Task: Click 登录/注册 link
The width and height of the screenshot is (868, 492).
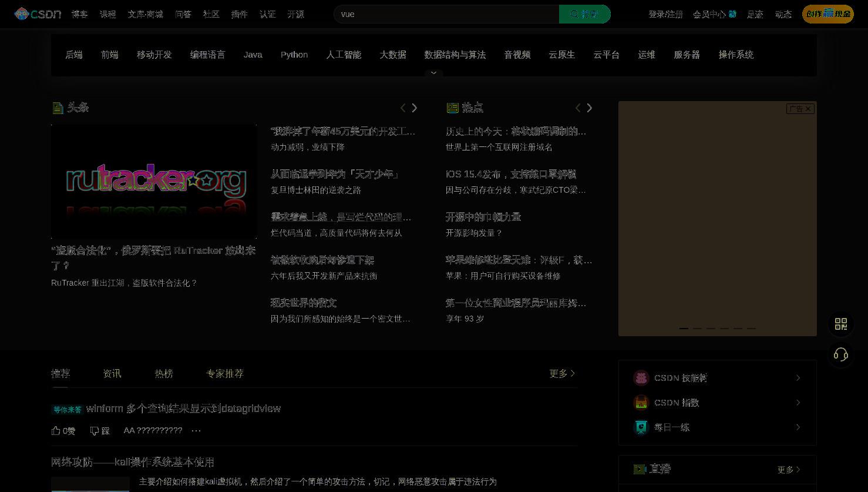Action: tap(665, 14)
